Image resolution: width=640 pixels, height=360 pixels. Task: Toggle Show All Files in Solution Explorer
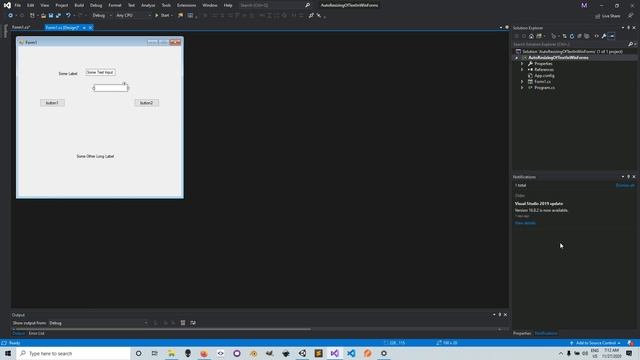click(587, 36)
